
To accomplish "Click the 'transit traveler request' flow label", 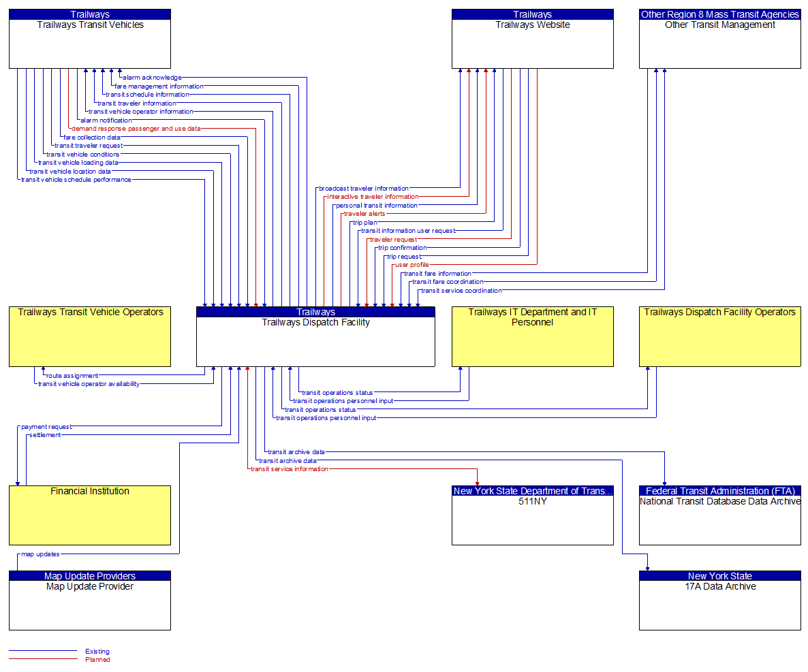I will (x=89, y=146).
